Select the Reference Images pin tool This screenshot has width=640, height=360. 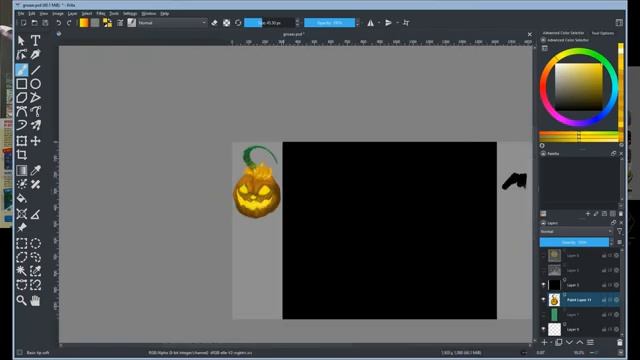pyautogui.click(x=22, y=227)
